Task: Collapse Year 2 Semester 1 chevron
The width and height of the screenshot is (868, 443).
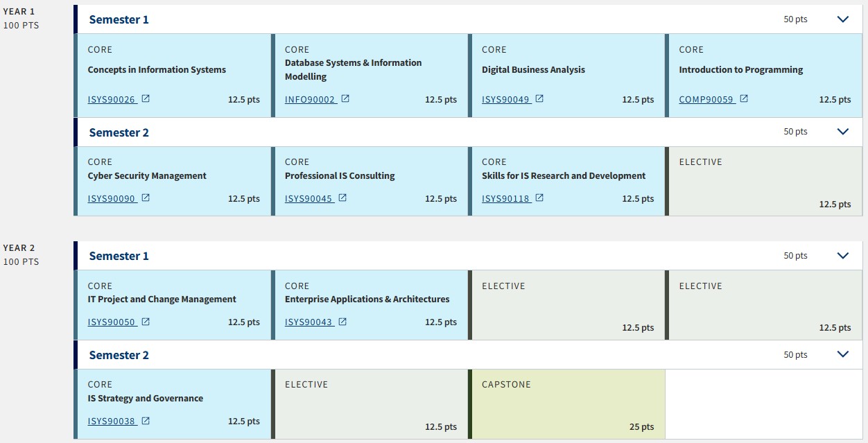Action: (843, 256)
